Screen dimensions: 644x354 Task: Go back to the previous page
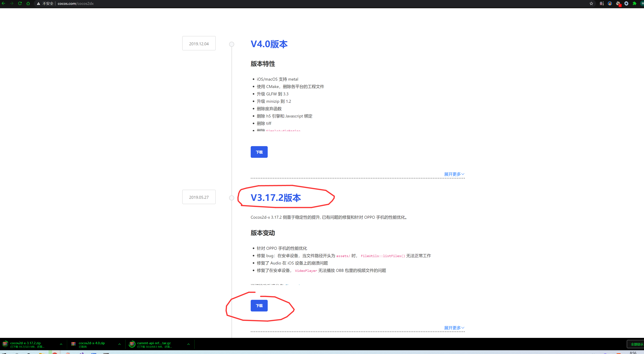[x=3, y=3]
